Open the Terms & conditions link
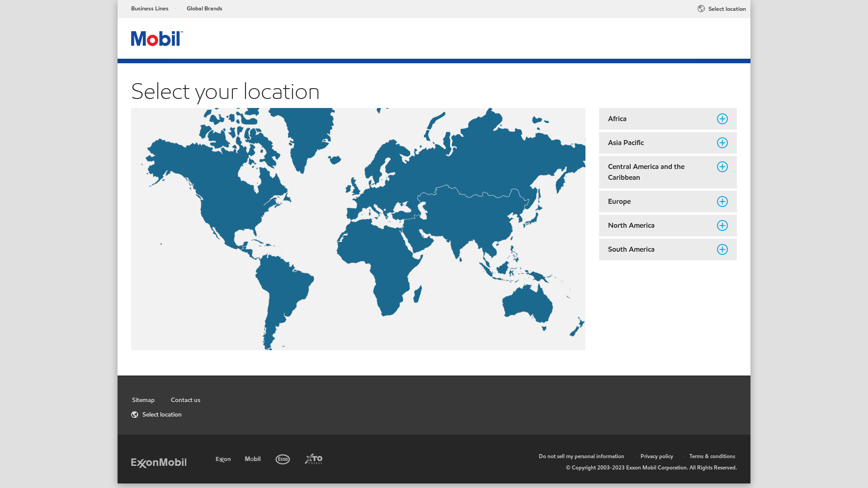The width and height of the screenshot is (868, 488). click(712, 456)
